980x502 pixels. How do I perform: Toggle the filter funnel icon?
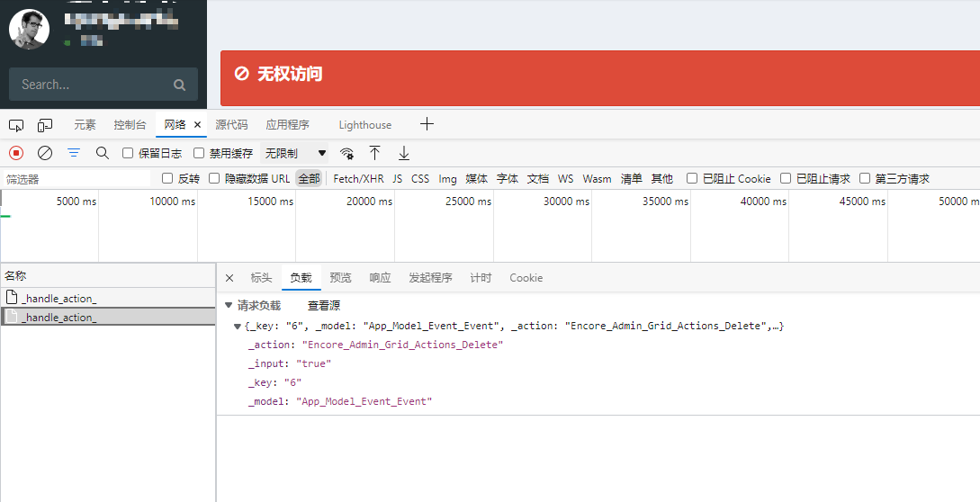[74, 153]
